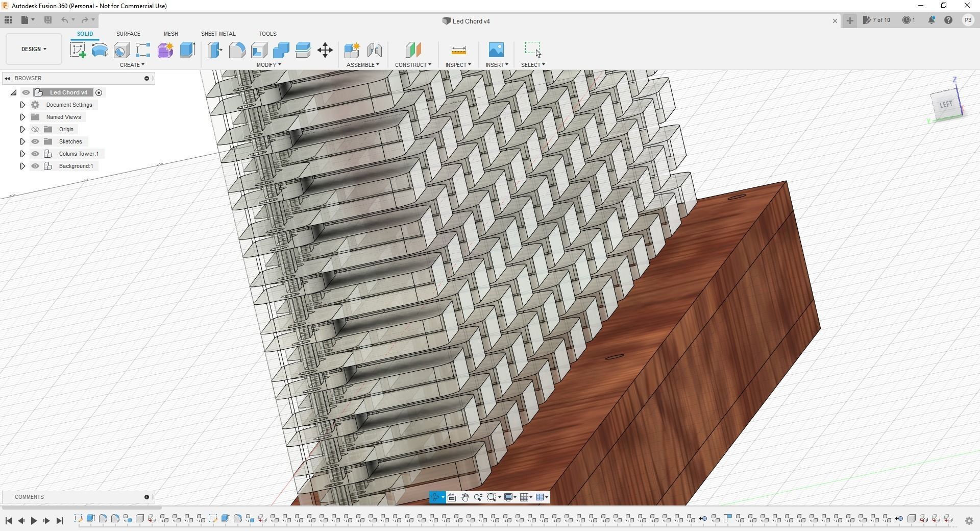Image resolution: width=980 pixels, height=531 pixels.
Task: Hide the Background:1 component
Action: coord(35,166)
